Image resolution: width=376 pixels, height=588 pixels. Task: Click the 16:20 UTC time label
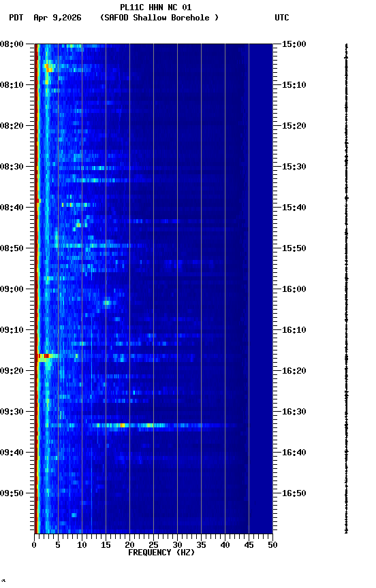point(294,371)
